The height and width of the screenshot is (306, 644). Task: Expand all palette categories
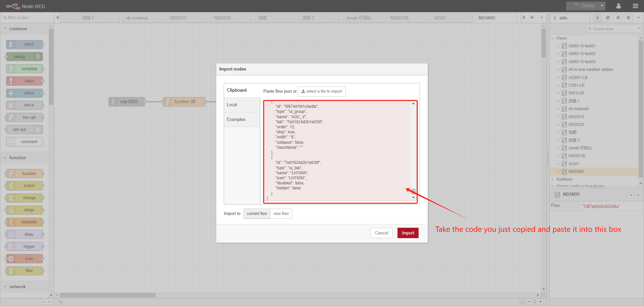coord(49,302)
